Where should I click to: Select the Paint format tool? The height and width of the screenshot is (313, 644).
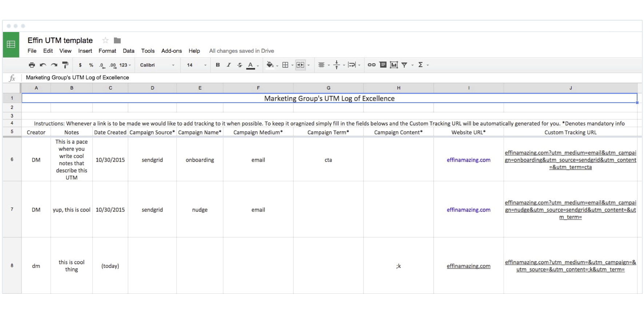point(65,65)
